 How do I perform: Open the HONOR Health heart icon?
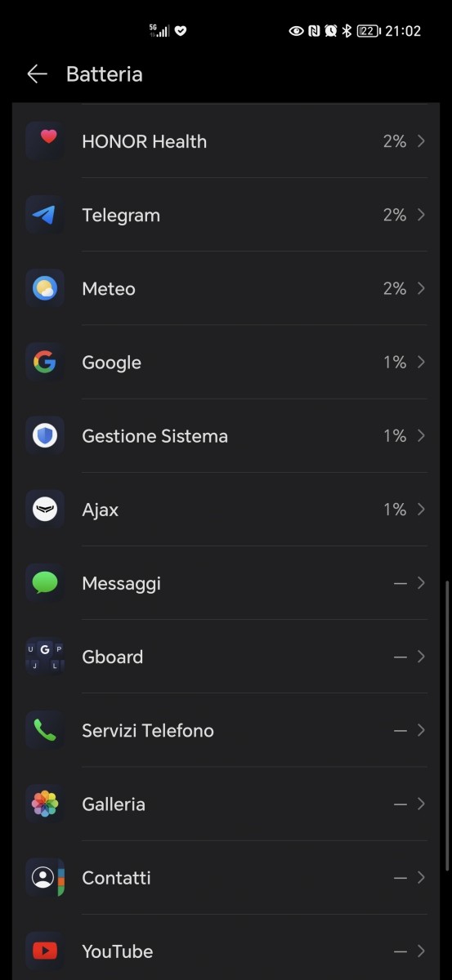coord(45,141)
